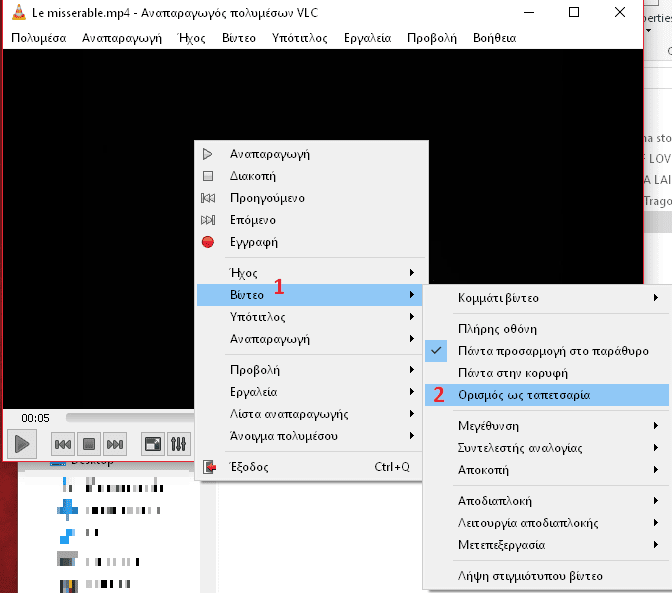The width and height of the screenshot is (672, 593).
Task: Open Μετεπεξεργασία submenu
Action: pyautogui.click(x=547, y=545)
